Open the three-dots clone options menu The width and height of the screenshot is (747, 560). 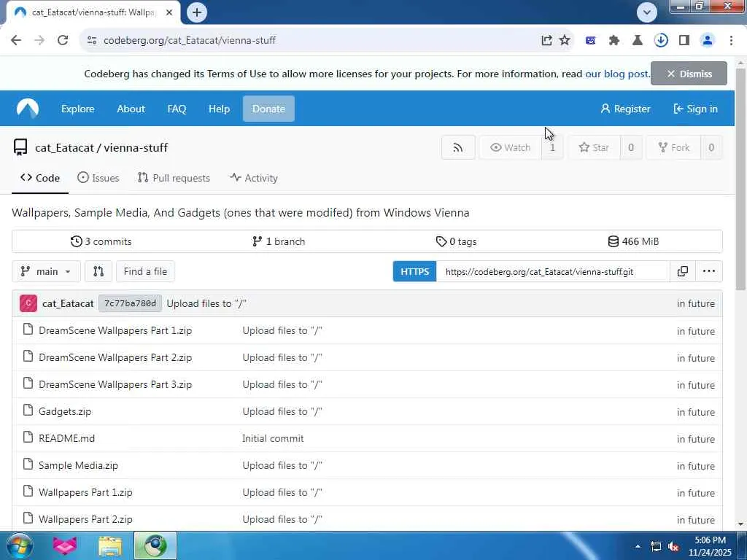click(x=709, y=271)
